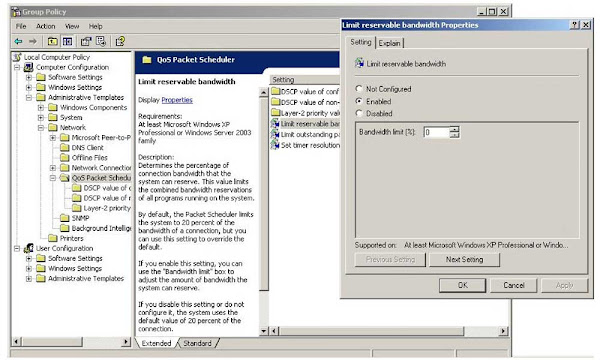Increase Bandwidth limit with spinner up arrow
Viewport: 600px width, 360px height.
[x=455, y=129]
